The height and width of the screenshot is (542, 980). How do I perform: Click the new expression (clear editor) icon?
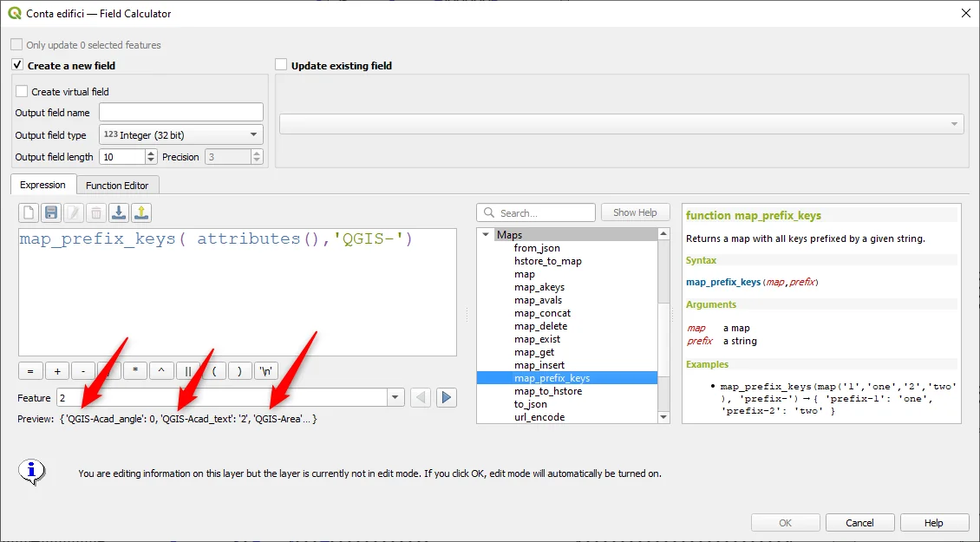(x=29, y=212)
